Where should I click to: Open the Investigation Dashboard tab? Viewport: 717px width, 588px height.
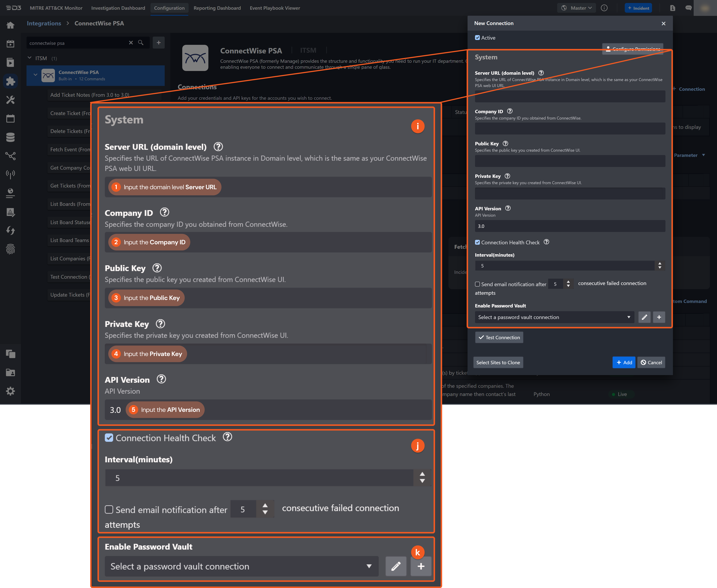coord(118,8)
